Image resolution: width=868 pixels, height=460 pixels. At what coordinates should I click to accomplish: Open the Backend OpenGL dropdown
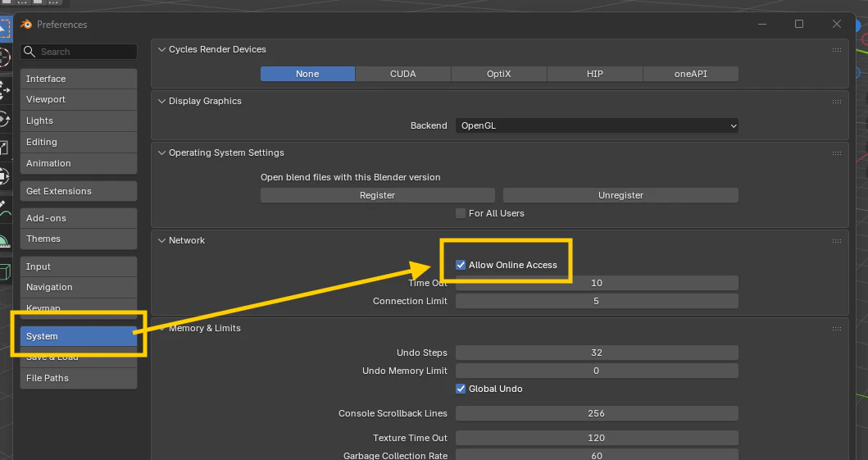(597, 125)
